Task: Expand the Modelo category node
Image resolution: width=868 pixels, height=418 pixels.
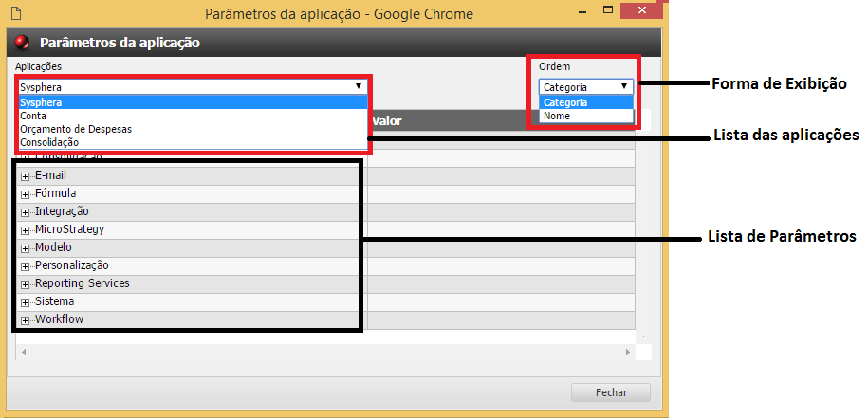Action: (x=26, y=248)
